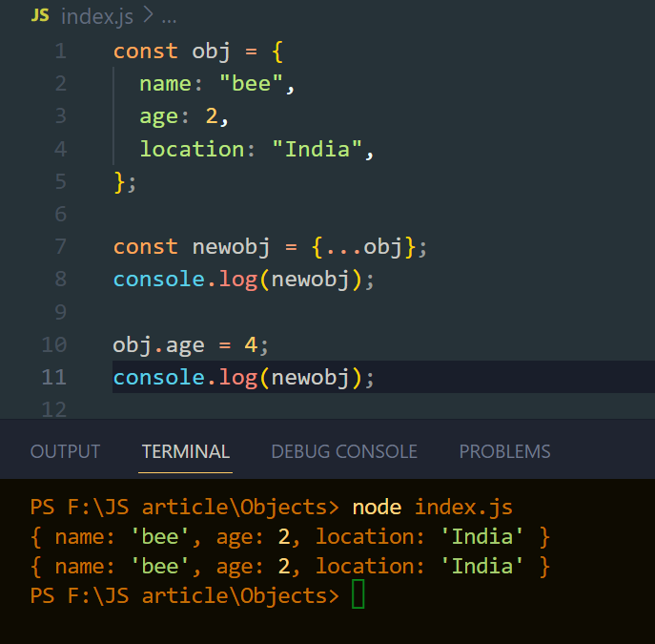Click line number 7 in gutter
655x644 pixels.
tap(61, 246)
